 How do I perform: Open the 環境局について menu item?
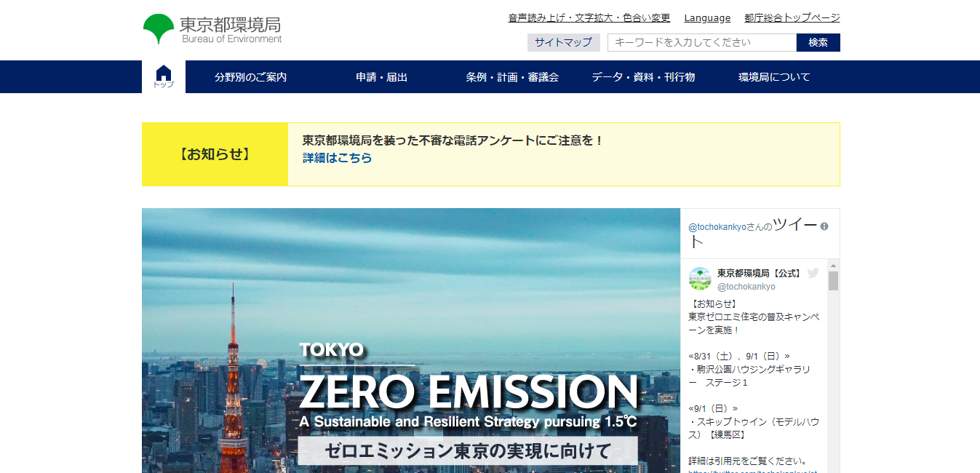pos(774,77)
